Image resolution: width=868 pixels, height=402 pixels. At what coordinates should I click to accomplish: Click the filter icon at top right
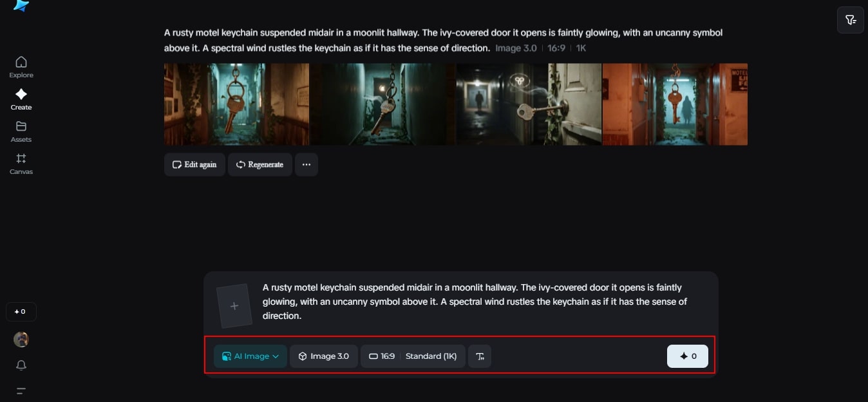[x=850, y=20]
